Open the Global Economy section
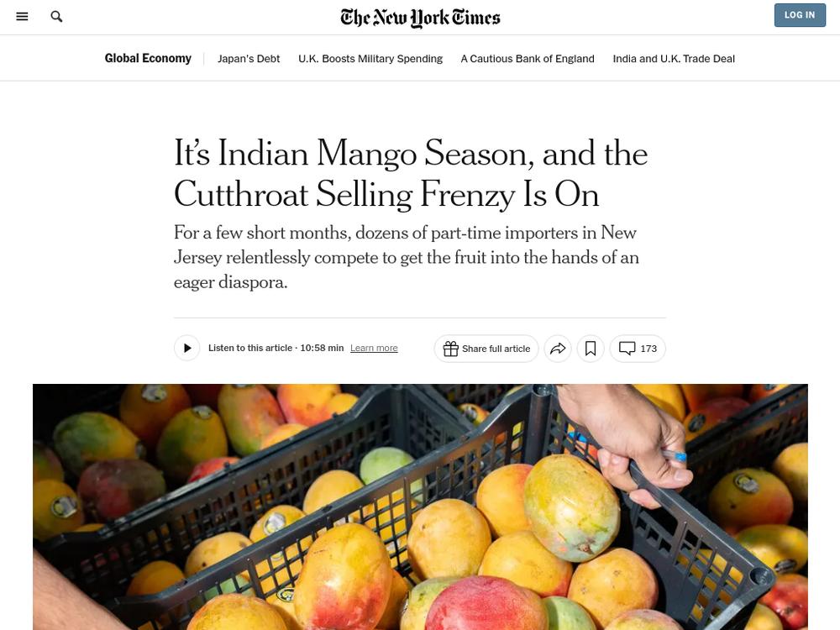This screenshot has height=630, width=840. tap(148, 59)
